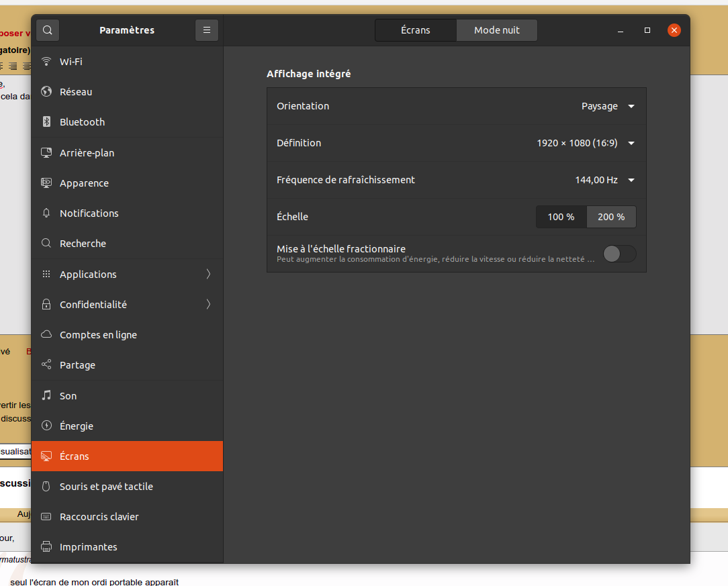This screenshot has width=728, height=586.
Task: Open the hamburger menu in Paramètres
Action: [x=207, y=30]
